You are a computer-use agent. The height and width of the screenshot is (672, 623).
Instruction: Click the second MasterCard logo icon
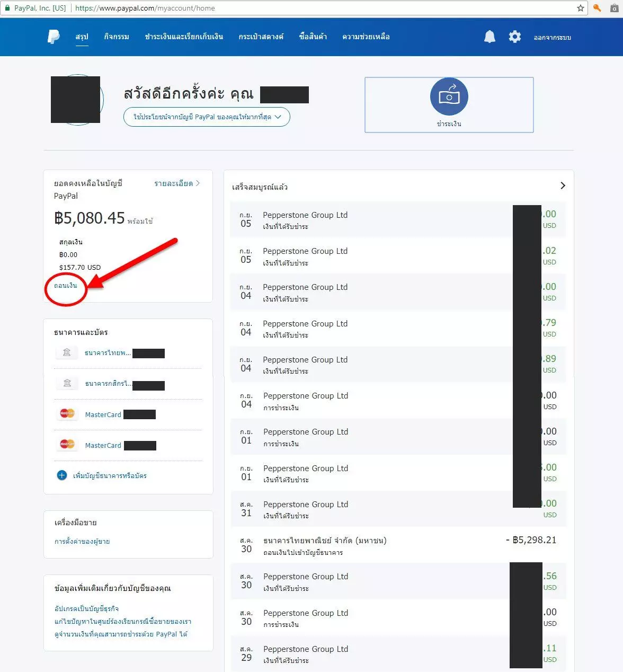[67, 445]
